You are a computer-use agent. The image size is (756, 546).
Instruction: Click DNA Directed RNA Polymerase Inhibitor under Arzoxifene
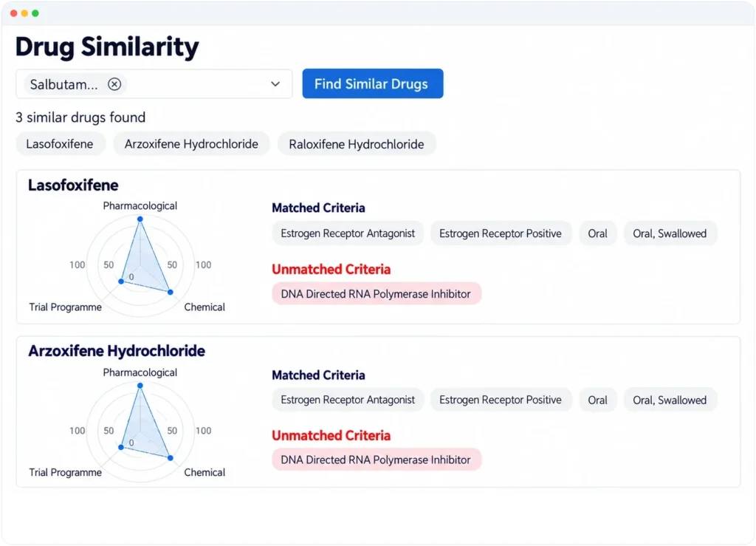coord(376,460)
